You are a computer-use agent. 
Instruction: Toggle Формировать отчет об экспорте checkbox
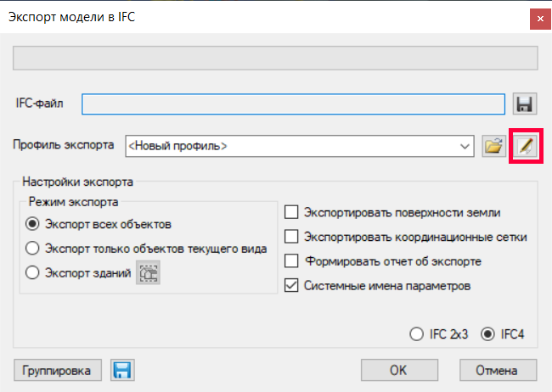click(291, 260)
